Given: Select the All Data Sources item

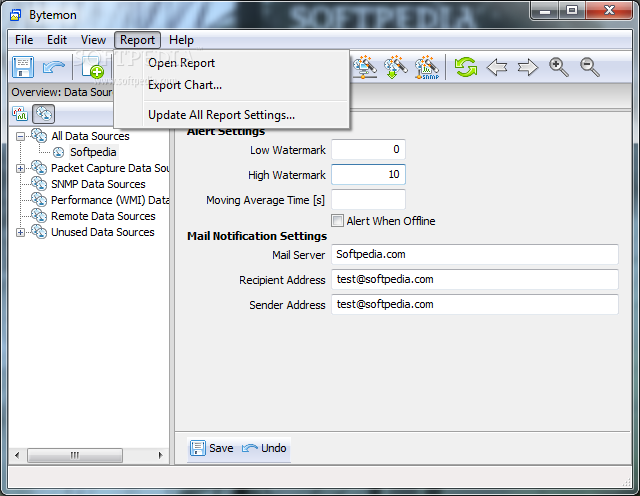Looking at the screenshot, I should (x=90, y=136).
